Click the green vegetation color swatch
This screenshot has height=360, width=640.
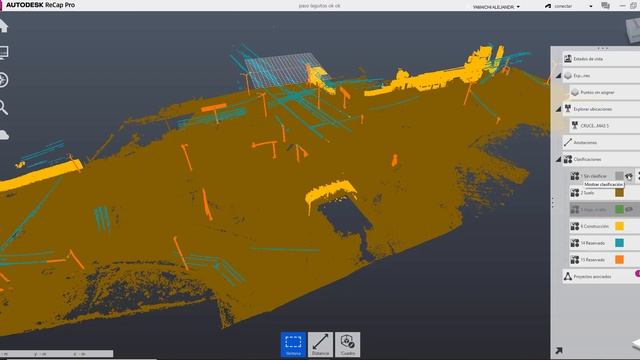619,209
